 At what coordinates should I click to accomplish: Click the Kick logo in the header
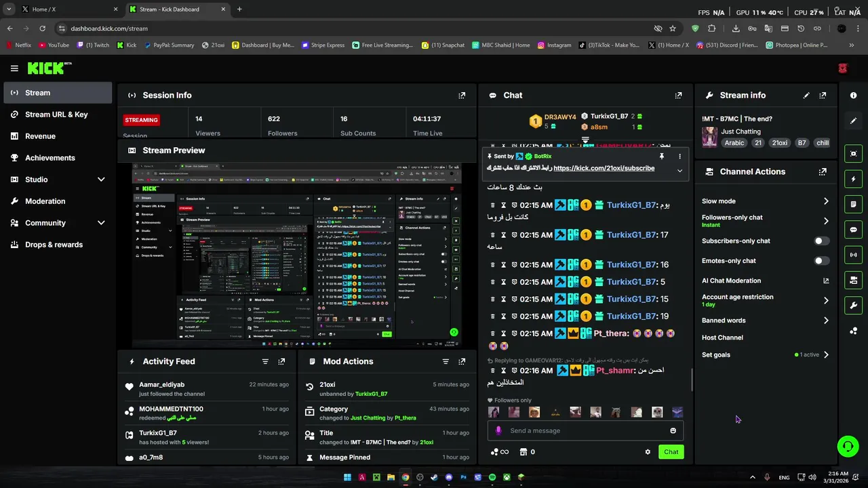point(49,68)
